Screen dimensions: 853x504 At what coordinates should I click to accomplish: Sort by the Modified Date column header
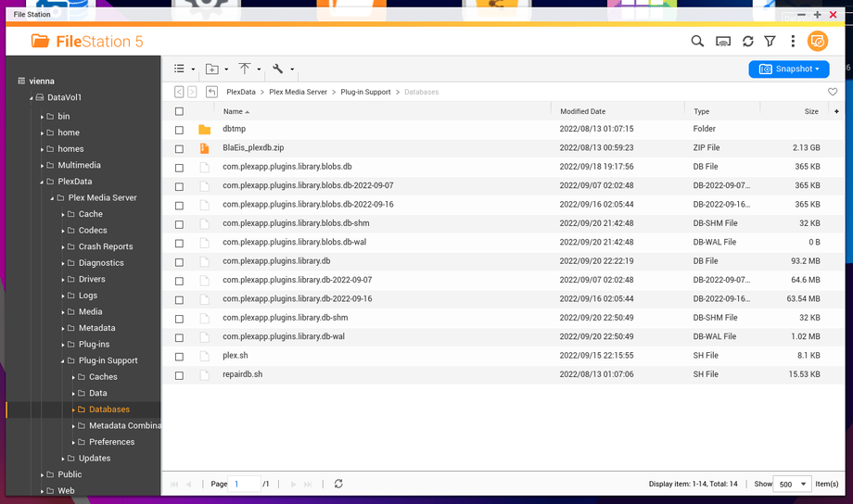(582, 111)
